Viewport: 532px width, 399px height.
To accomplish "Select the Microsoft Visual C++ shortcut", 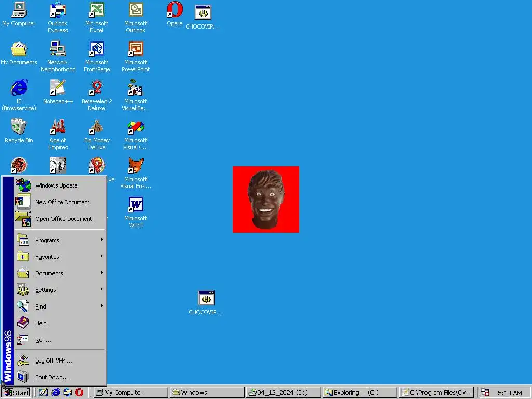I will tap(136, 135).
